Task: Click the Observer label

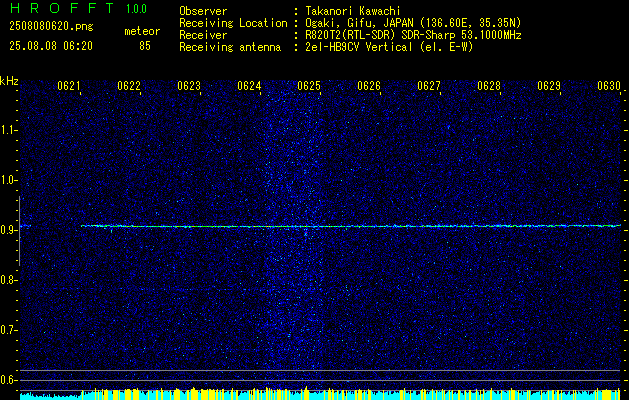Action: 203,11
